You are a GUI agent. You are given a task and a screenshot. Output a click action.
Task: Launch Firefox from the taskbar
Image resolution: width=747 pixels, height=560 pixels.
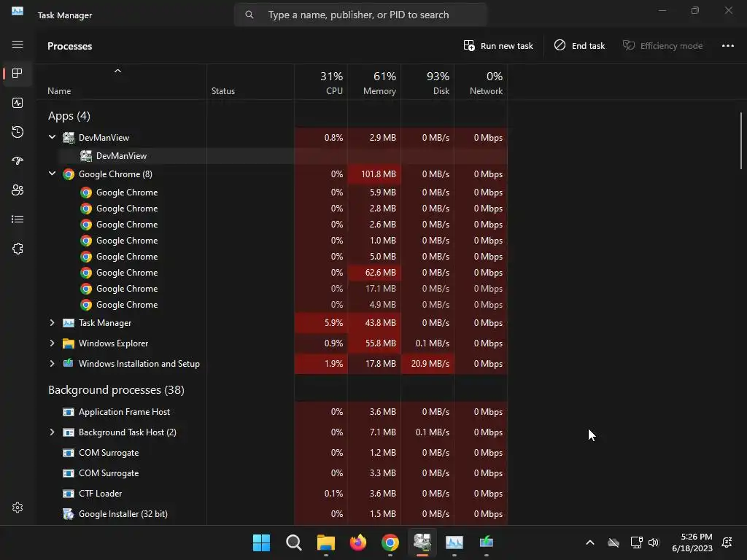click(357, 542)
